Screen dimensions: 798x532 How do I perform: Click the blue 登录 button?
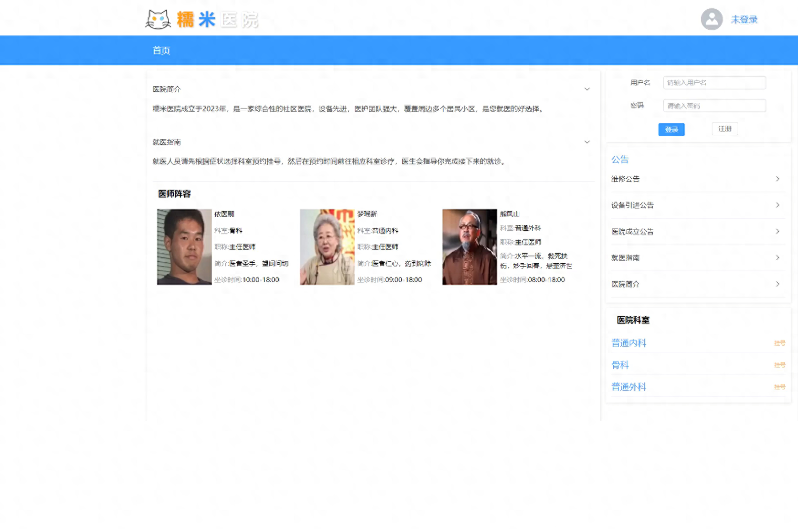(x=671, y=129)
